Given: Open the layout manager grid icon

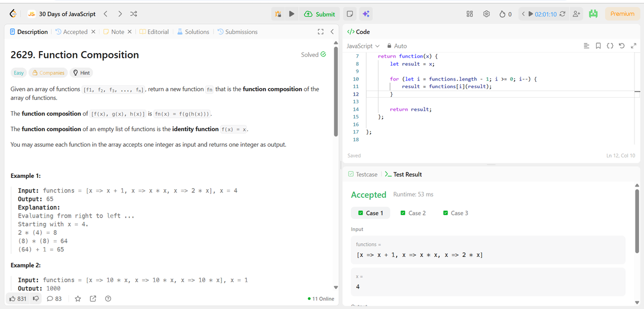Looking at the screenshot, I should [x=470, y=14].
